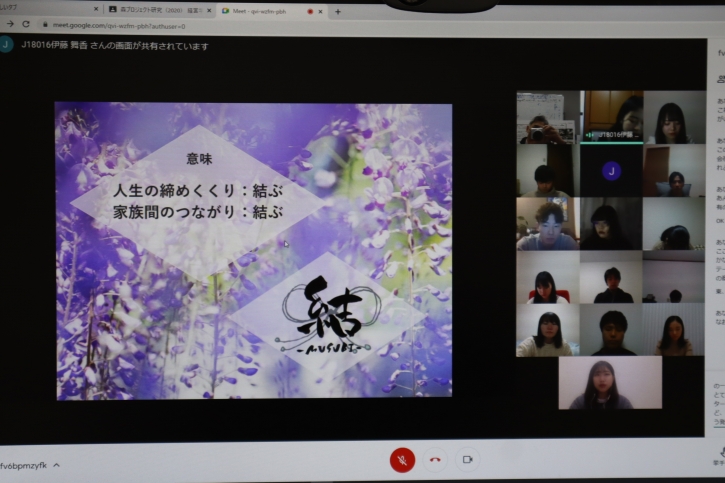The width and height of the screenshot is (725, 483).
Task: Select the participant tile with the red chair
Action: 547,277
